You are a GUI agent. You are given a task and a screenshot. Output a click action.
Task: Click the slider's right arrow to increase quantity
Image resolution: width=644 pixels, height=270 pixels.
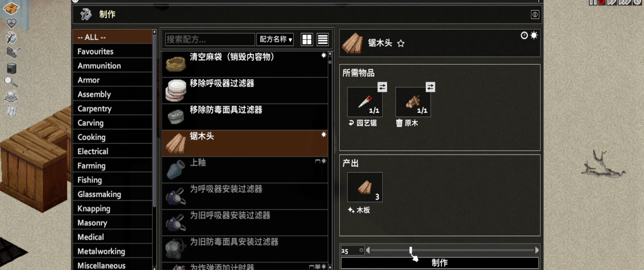tap(537, 250)
